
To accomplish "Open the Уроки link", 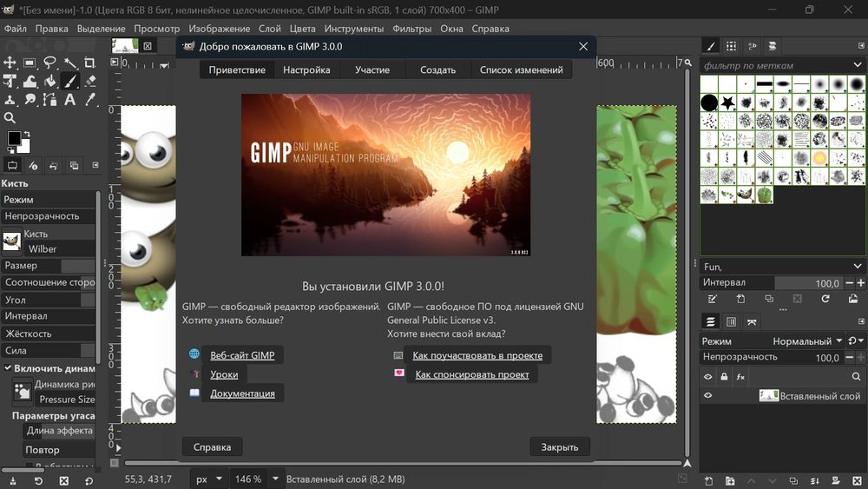I will (x=224, y=374).
